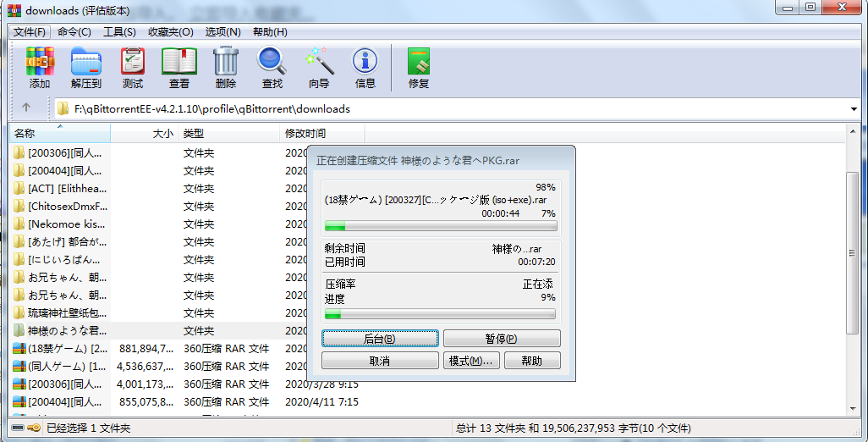Select RAR icon of (同人ゲーム) archive
Viewport: 868px width, 442px height.
[x=19, y=366]
